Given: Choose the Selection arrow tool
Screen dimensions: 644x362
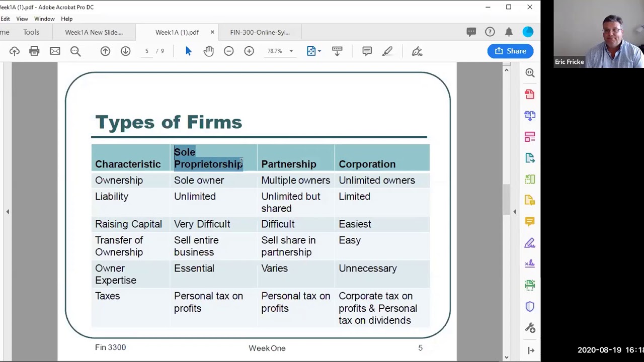Looking at the screenshot, I should pyautogui.click(x=188, y=51).
